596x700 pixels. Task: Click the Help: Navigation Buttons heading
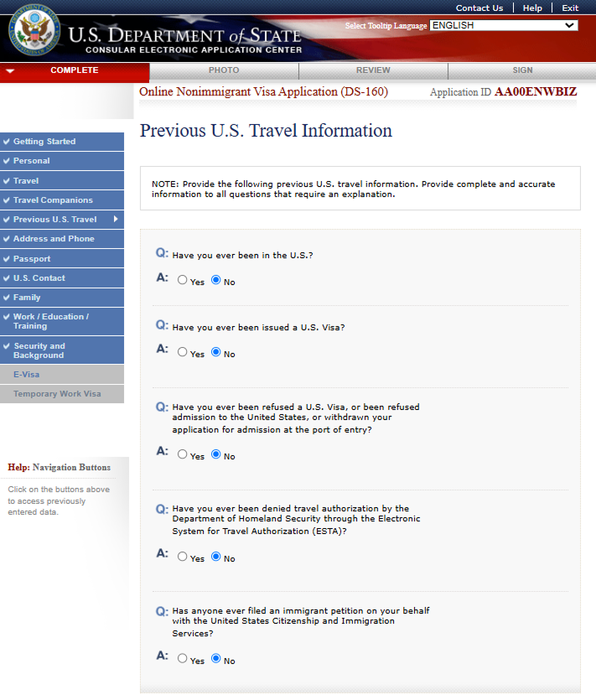[59, 468]
